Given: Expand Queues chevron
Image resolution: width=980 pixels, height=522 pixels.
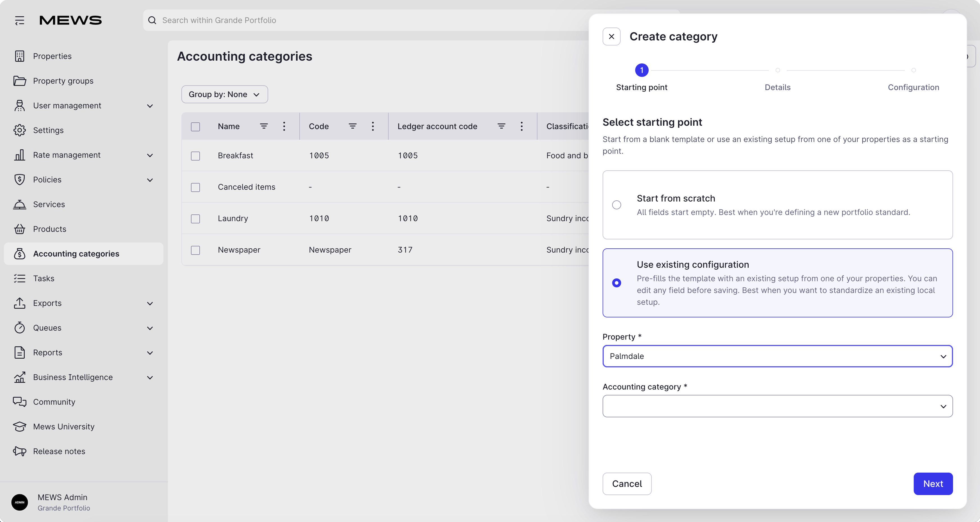Looking at the screenshot, I should pos(150,328).
